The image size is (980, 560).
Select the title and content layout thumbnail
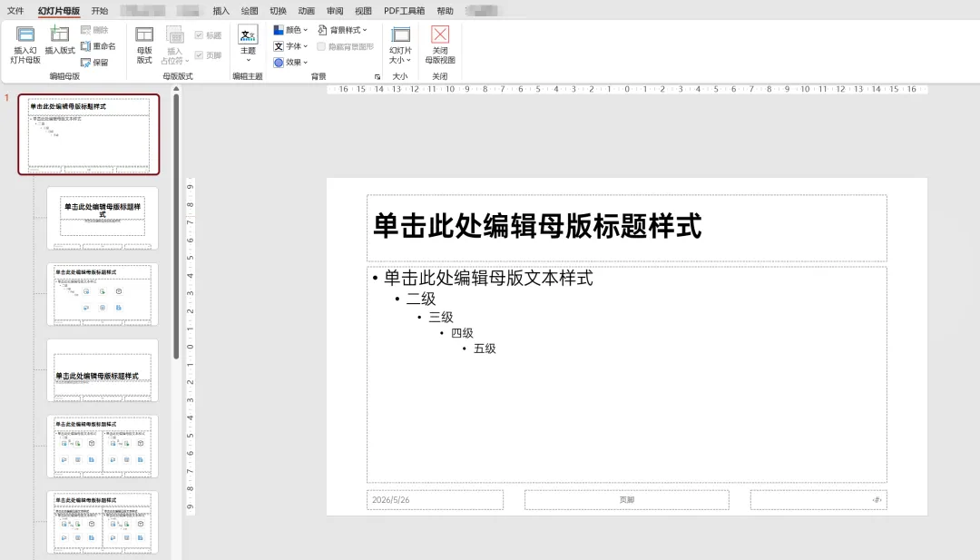click(x=103, y=294)
